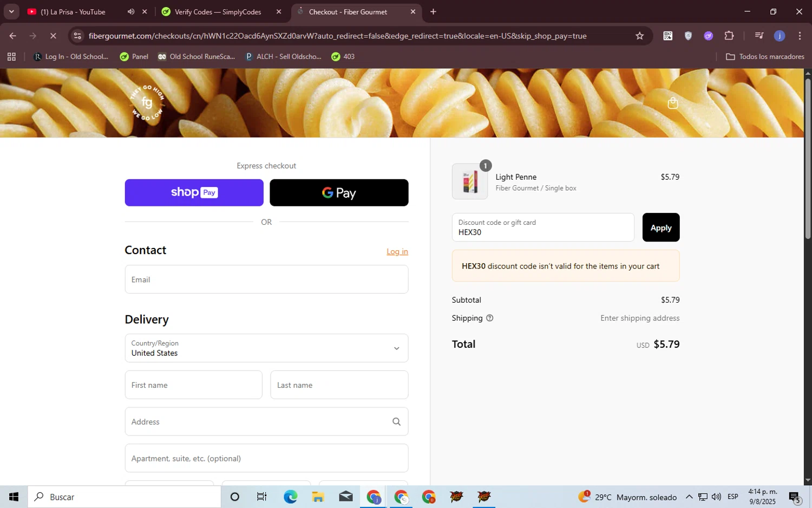Open Chrome three-dot menu
812x508 pixels.
coord(800,36)
